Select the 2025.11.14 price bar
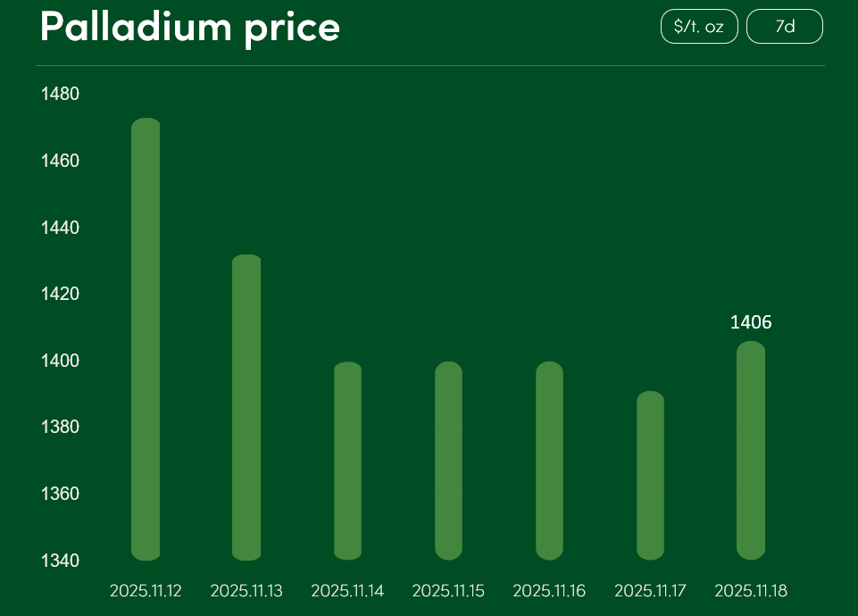The height and width of the screenshot is (616, 858). [347, 461]
